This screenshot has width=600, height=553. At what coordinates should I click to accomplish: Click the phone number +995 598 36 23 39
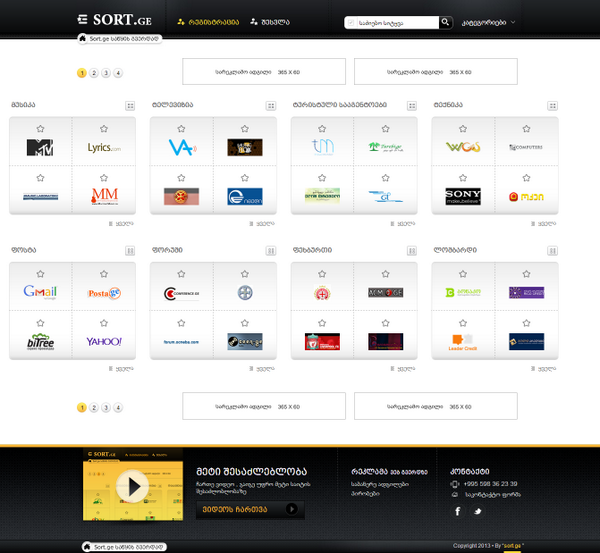tap(491, 484)
